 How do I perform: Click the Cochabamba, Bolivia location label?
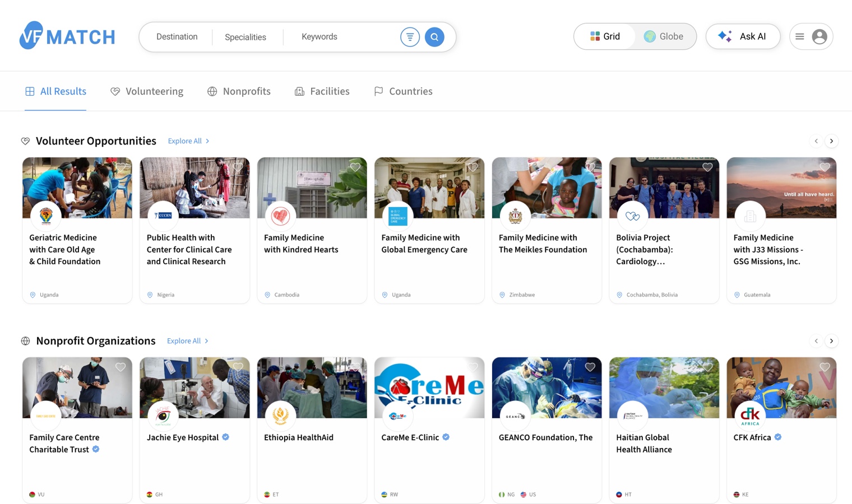(652, 295)
